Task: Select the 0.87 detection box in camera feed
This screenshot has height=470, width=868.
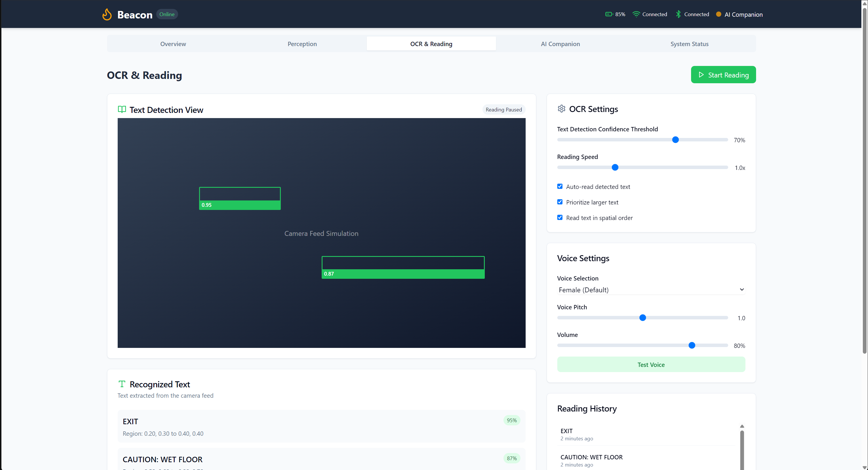Action: (403, 267)
